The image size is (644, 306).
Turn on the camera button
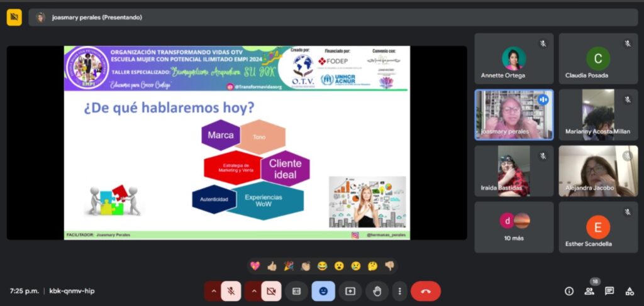[271, 291]
